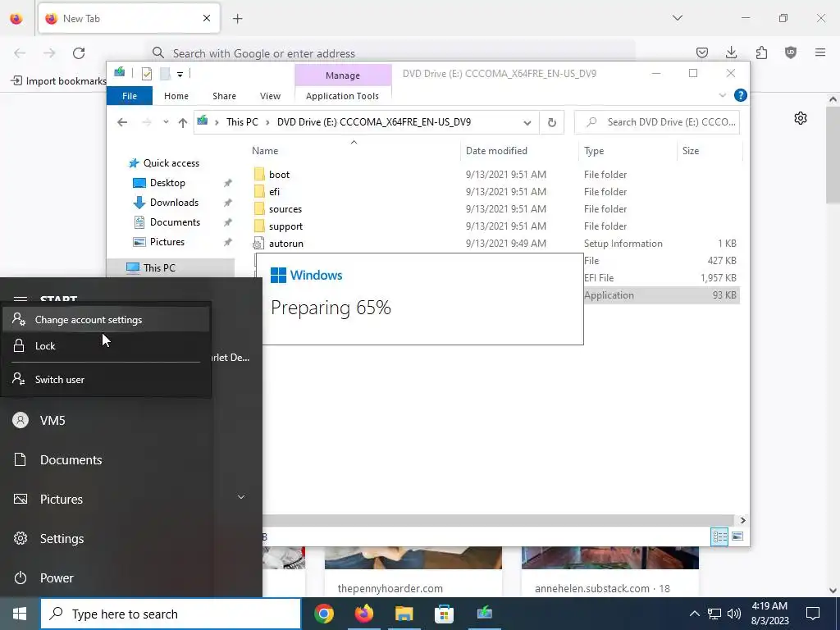Image resolution: width=840 pixels, height=630 pixels.
Task: Go up one folder in Explorer
Action: point(183,123)
